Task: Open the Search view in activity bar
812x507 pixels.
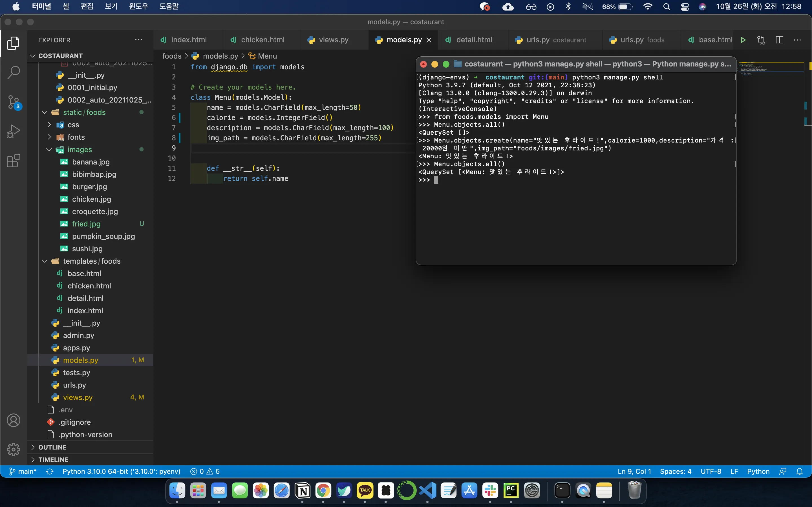Action: point(14,72)
